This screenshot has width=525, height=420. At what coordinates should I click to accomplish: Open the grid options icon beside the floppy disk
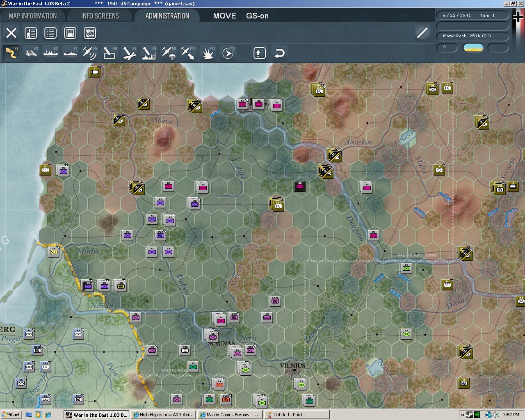pyautogui.click(x=90, y=33)
